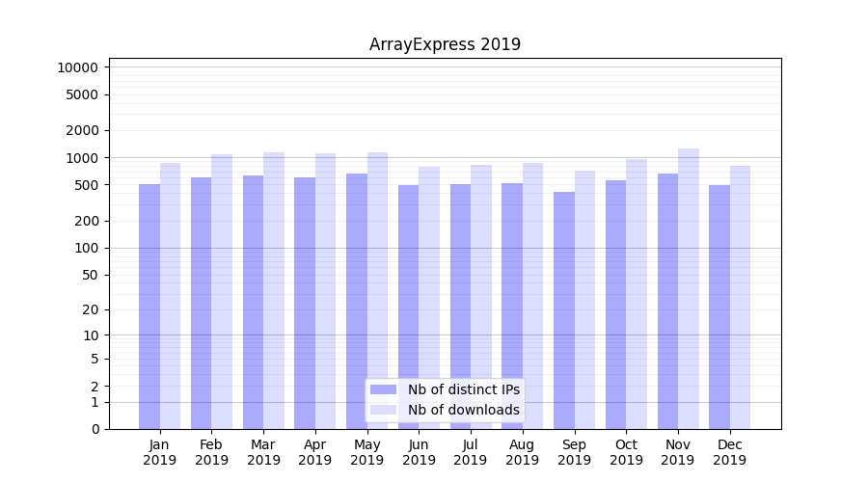Screen dimensions: 868x482
Task: Click the 'Nb of downloads' legend swatch
Action: click(x=384, y=410)
